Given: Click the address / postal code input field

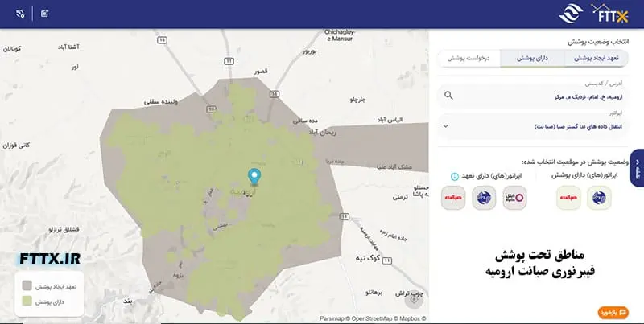Looking at the screenshot, I should (x=533, y=96).
